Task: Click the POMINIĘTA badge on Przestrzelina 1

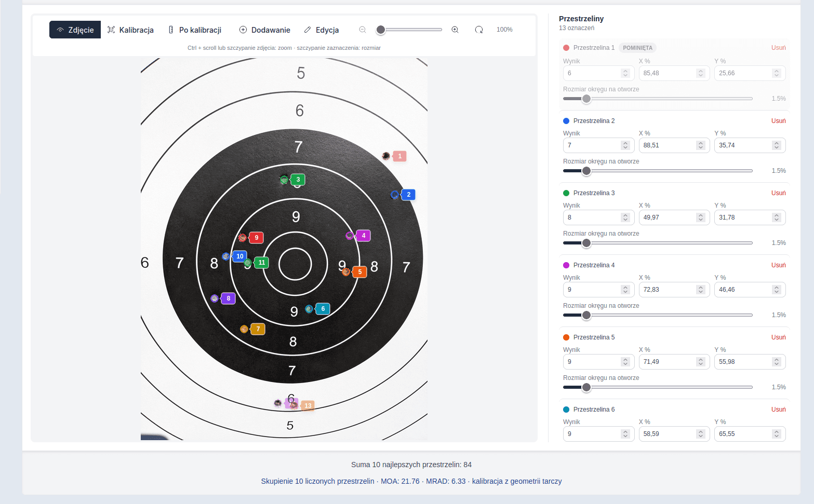Action: 637,48
